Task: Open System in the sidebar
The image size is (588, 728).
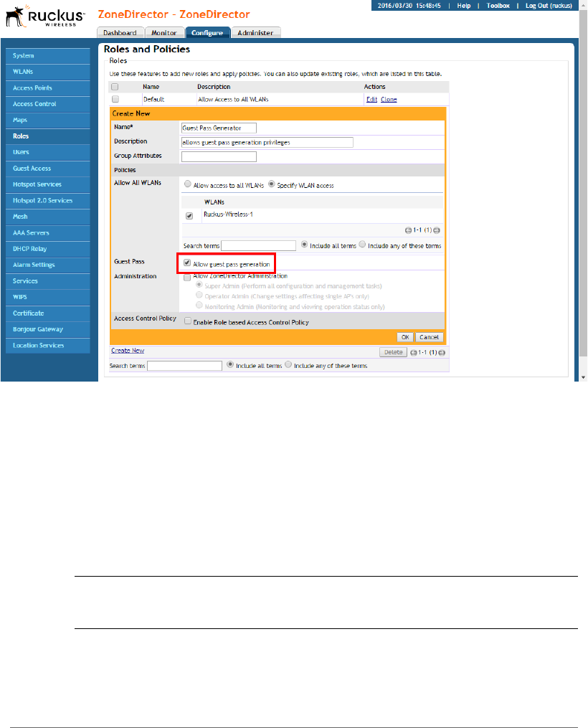Action: click(48, 56)
